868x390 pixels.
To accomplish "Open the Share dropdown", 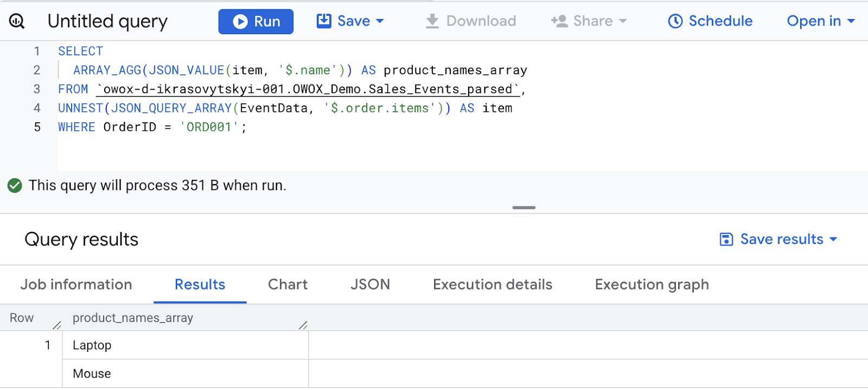I will (x=589, y=21).
